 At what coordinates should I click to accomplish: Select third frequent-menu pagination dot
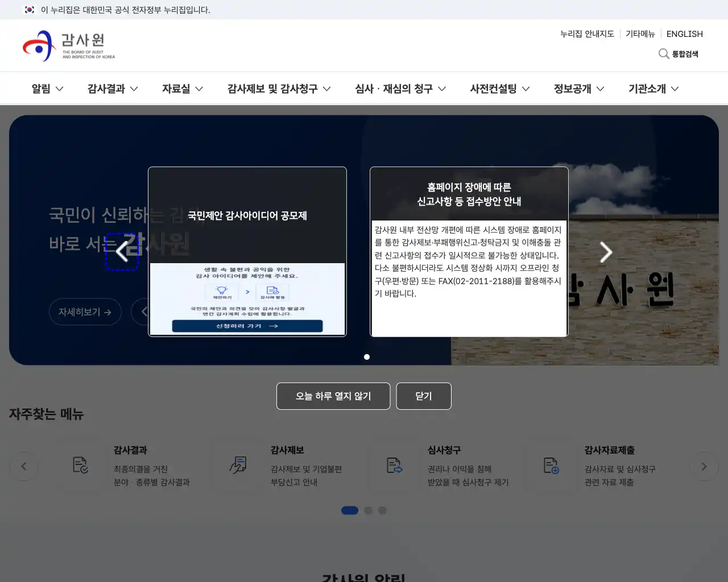pyautogui.click(x=382, y=510)
